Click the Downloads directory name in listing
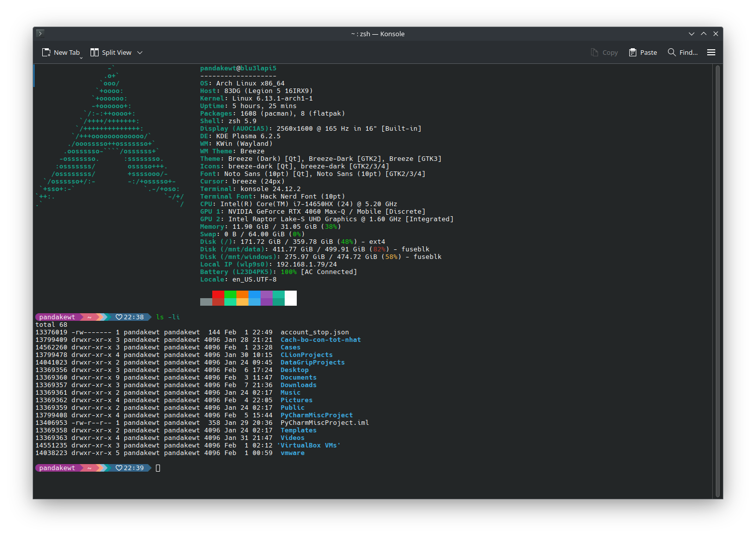 pyautogui.click(x=298, y=385)
